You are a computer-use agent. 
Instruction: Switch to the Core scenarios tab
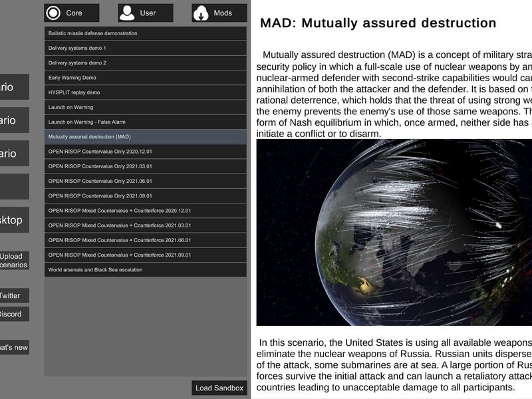72,13
